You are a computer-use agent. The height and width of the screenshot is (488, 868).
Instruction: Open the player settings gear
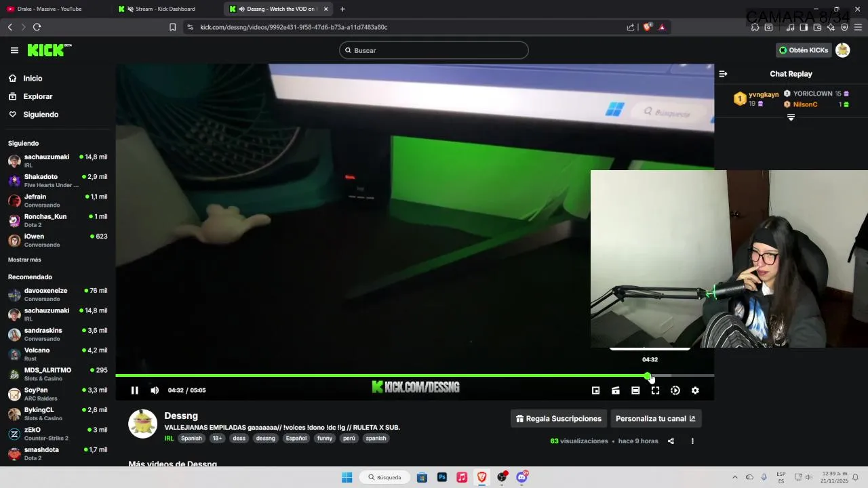[695, 390]
